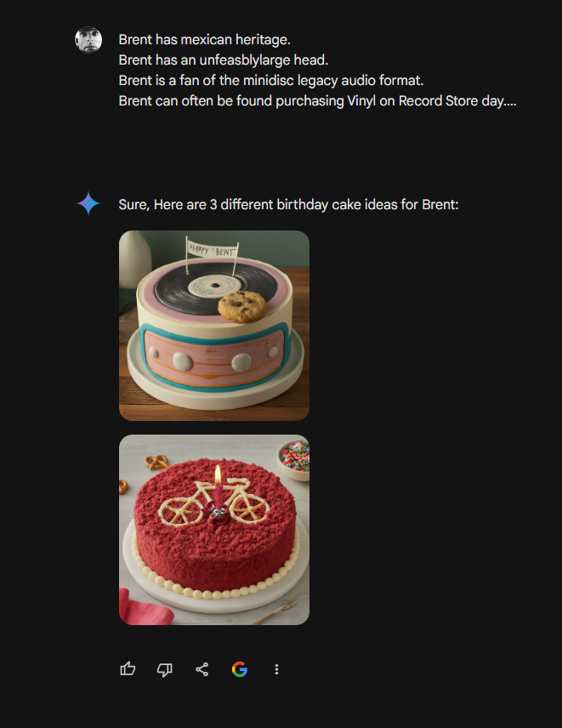Click the line 'Brent has mexican heritage.'
Screen dimensions: 562x728
click(x=205, y=39)
